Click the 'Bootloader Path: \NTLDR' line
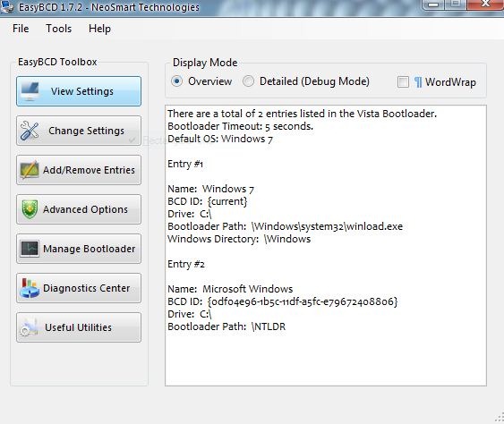504x424 pixels. pyautogui.click(x=226, y=326)
